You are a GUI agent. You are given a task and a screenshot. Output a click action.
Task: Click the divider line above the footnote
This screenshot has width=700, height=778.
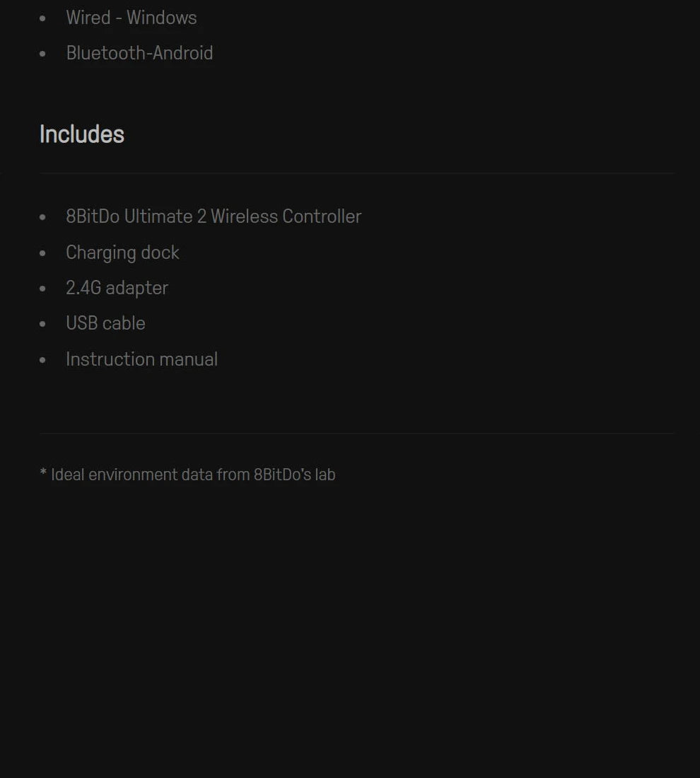[x=357, y=433]
